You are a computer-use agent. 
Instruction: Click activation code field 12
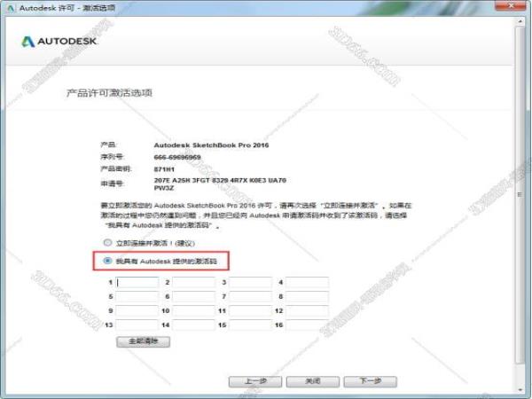point(307,311)
